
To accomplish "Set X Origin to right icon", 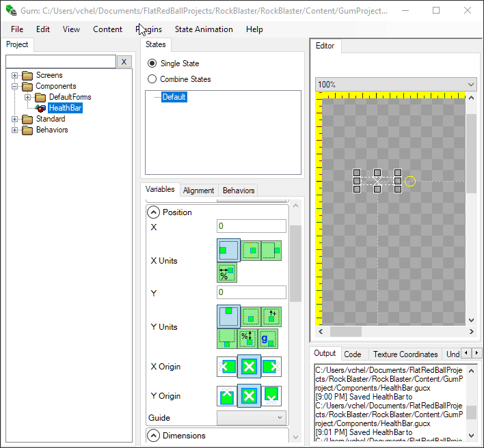I will [x=271, y=367].
